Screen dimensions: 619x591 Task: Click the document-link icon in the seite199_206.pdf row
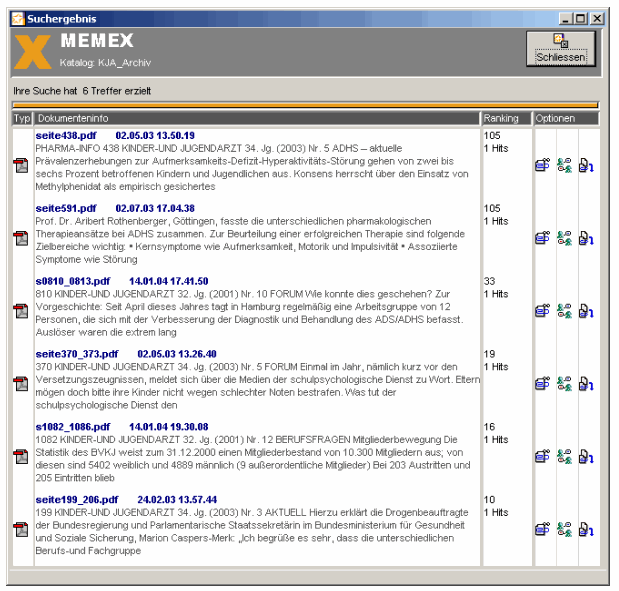pos(587,529)
